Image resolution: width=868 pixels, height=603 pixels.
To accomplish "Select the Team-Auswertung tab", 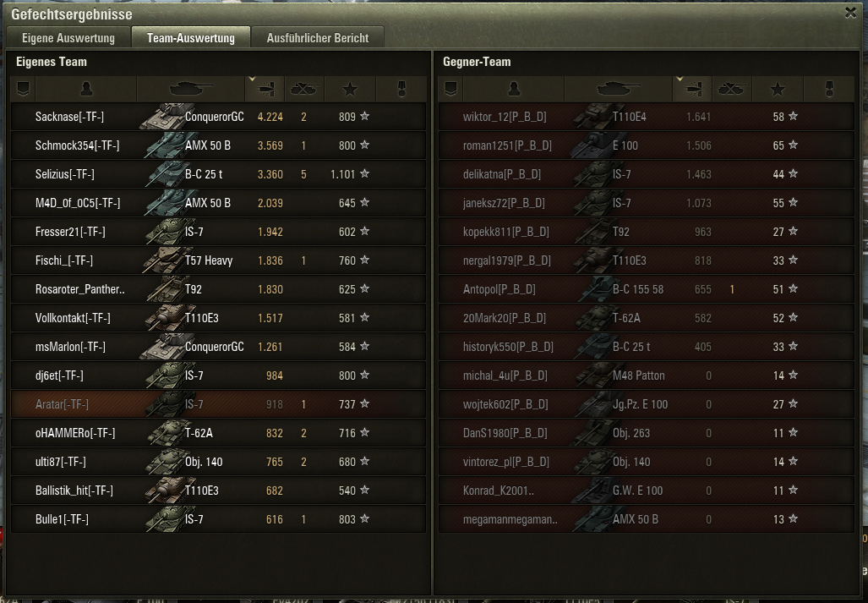I will 190,38.
